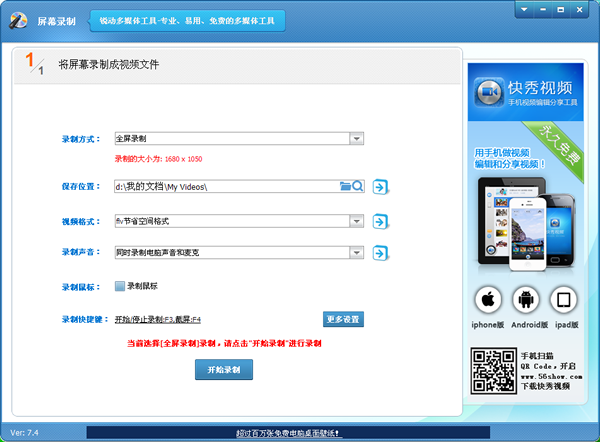This screenshot has width=600, height=442.
Task: Click the screen recorder logo in title bar
Action: [x=16, y=20]
